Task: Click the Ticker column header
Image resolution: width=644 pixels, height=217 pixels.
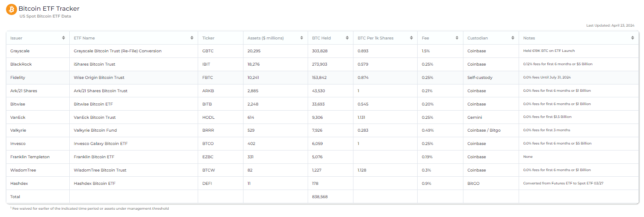Action: point(208,38)
